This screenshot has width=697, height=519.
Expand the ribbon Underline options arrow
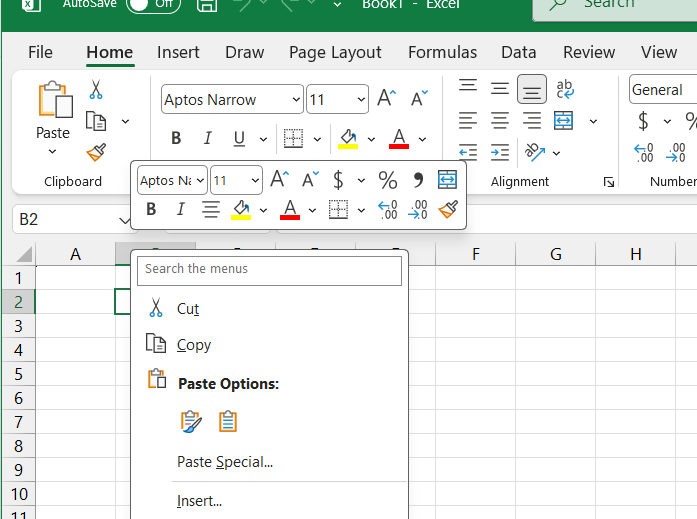263,139
